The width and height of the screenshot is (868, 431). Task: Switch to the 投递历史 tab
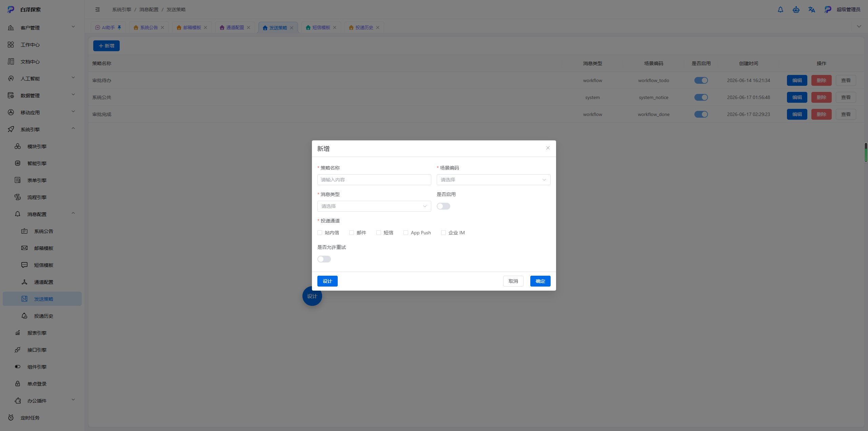tap(364, 27)
